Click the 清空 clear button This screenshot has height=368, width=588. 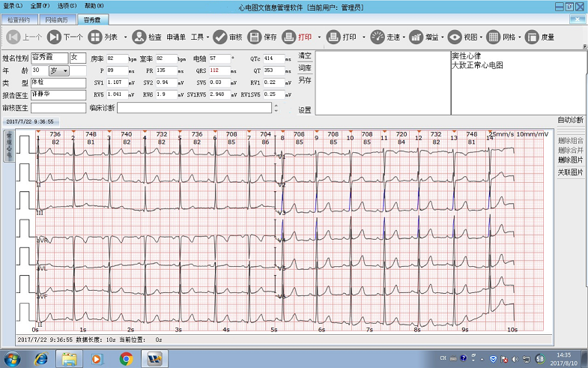tap(305, 56)
